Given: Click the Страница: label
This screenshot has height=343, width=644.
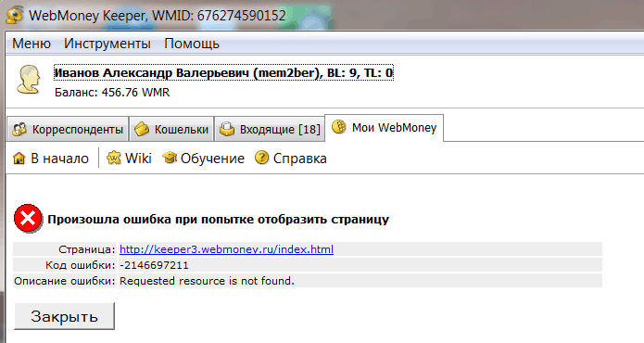Looking at the screenshot, I should click(87, 249).
